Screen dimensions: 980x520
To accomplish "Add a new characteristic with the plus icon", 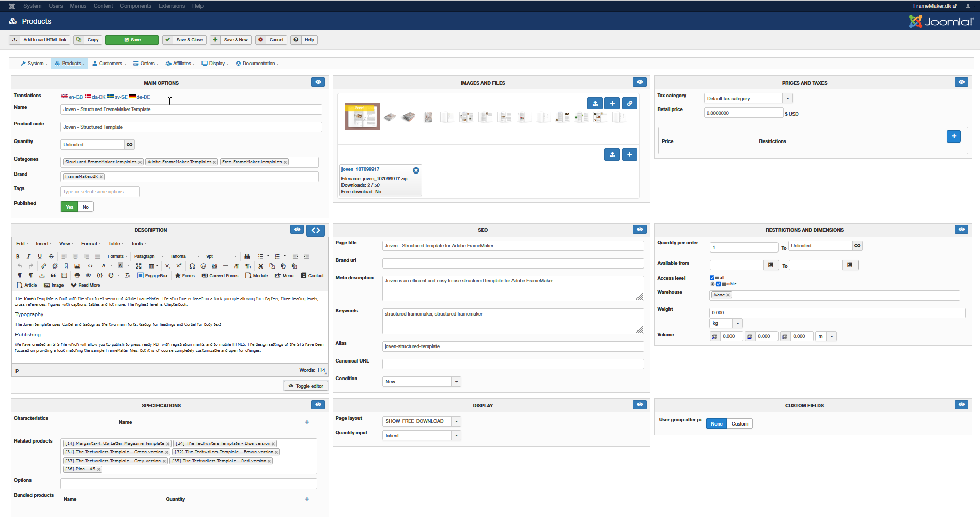I will click(x=307, y=422).
